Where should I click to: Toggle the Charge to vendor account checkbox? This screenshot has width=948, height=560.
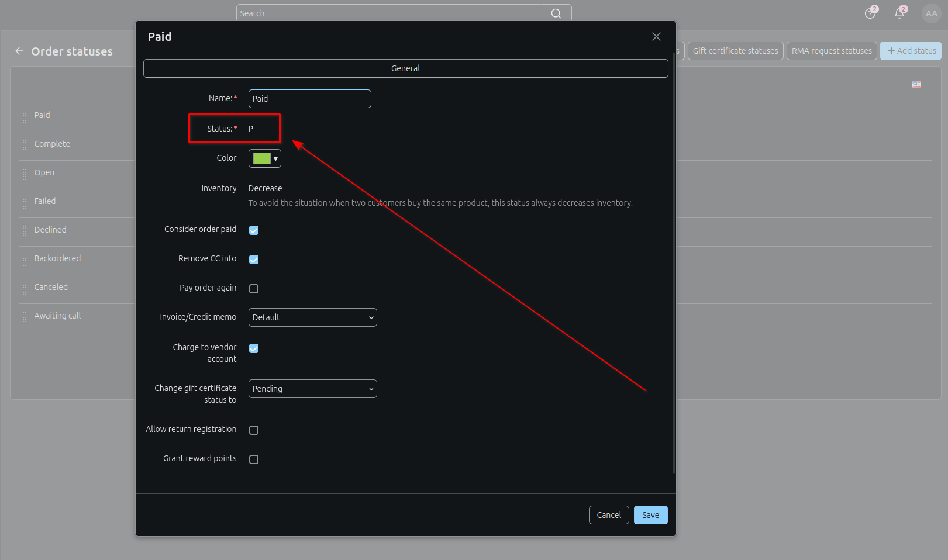pos(254,348)
